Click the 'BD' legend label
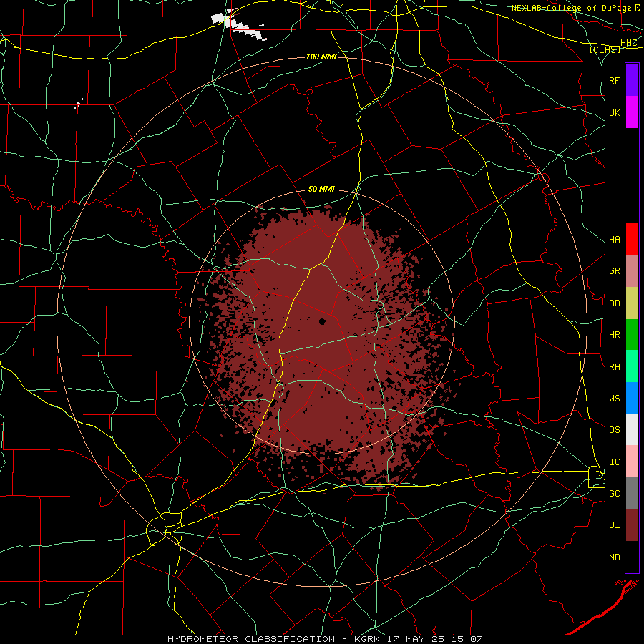This screenshot has width=644, height=644. pyautogui.click(x=614, y=303)
